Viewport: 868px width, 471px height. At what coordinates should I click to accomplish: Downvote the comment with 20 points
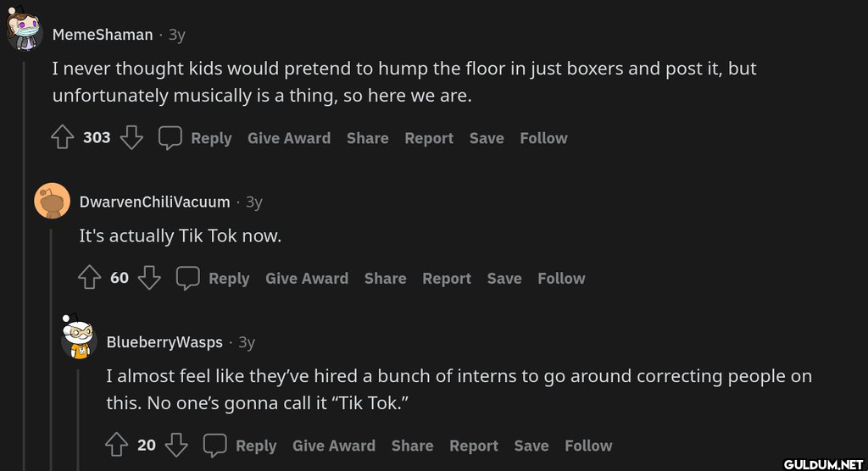pyautogui.click(x=176, y=445)
